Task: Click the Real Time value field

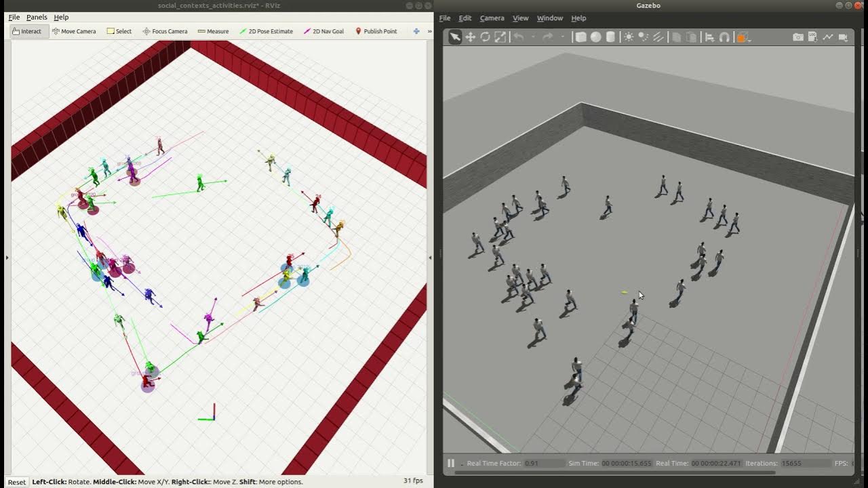Action: tap(717, 463)
